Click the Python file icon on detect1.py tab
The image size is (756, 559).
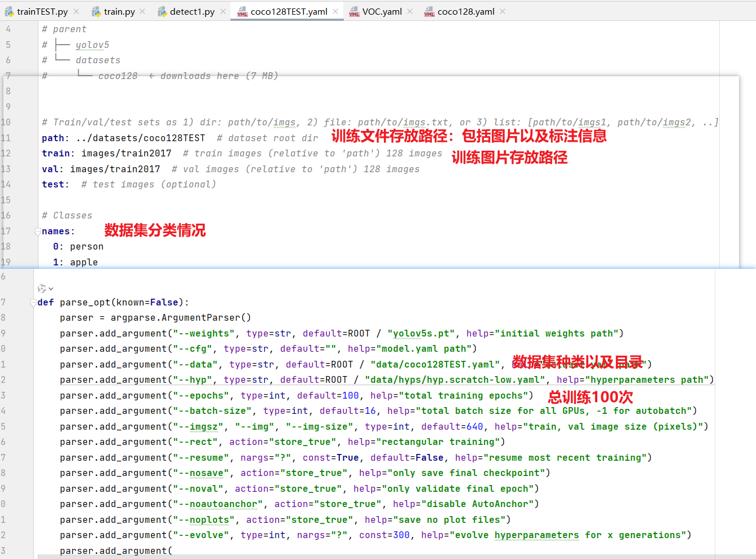pos(163,11)
